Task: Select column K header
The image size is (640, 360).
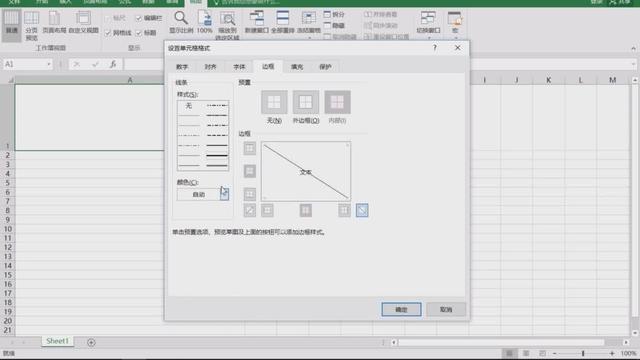Action: coord(548,80)
